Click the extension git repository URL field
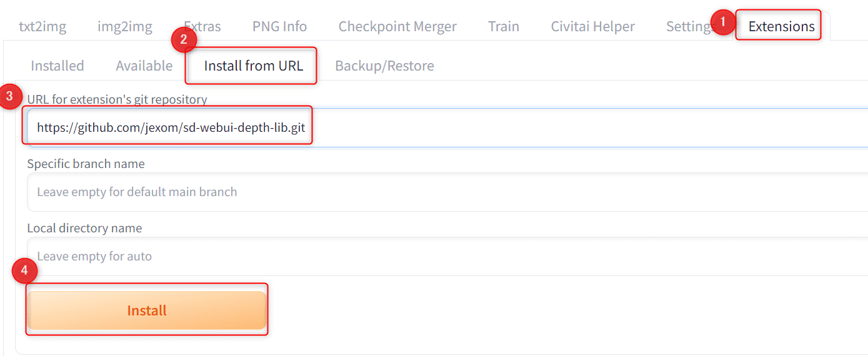This screenshot has height=356, width=868. (437, 127)
